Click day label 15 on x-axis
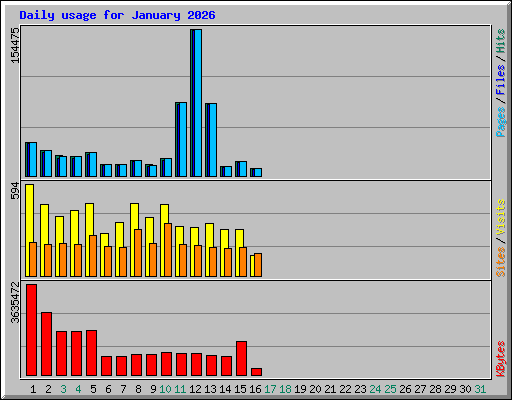This screenshot has height=400, width=512. tap(240, 389)
